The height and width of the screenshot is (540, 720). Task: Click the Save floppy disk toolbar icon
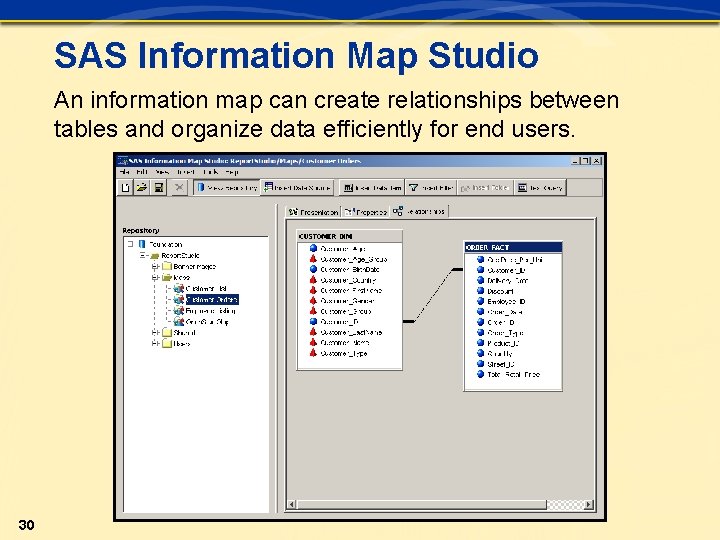pyautogui.click(x=158, y=187)
